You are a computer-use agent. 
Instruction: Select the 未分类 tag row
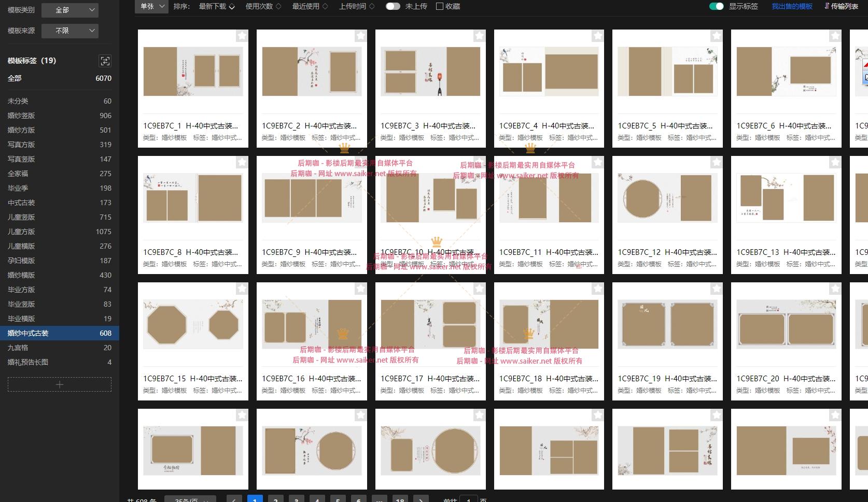(60, 101)
